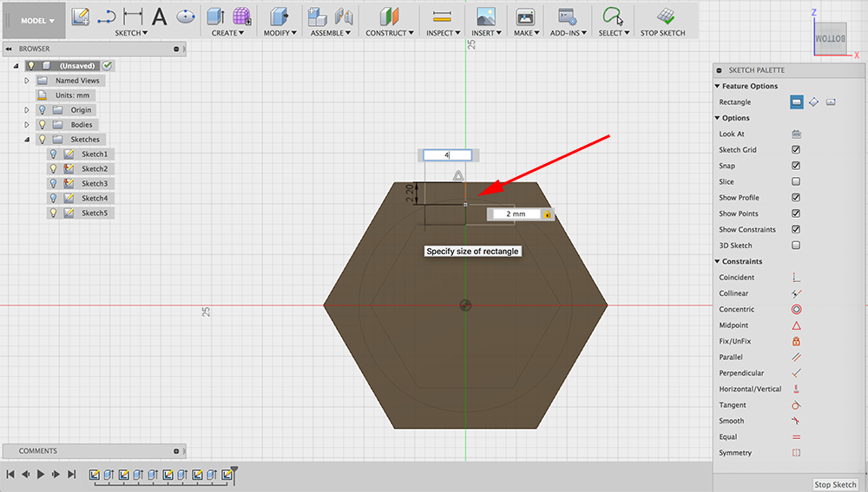The height and width of the screenshot is (492, 868).
Task: Toggle the Show Profile checkbox
Action: coord(796,198)
